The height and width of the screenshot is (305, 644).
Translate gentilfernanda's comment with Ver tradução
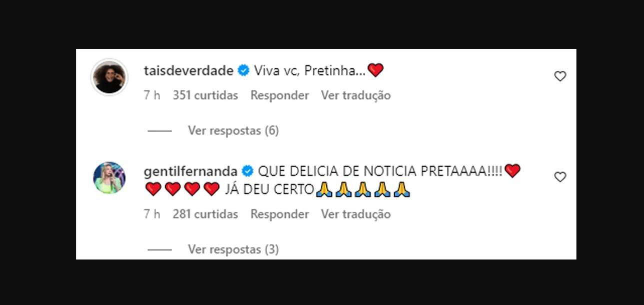tap(356, 214)
